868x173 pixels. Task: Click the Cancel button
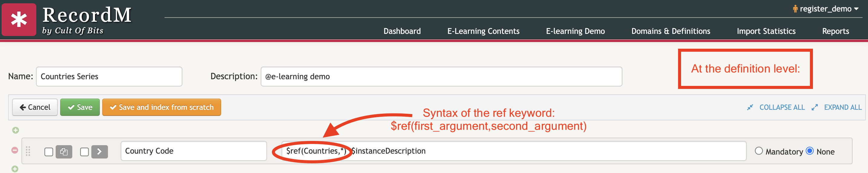[35, 107]
